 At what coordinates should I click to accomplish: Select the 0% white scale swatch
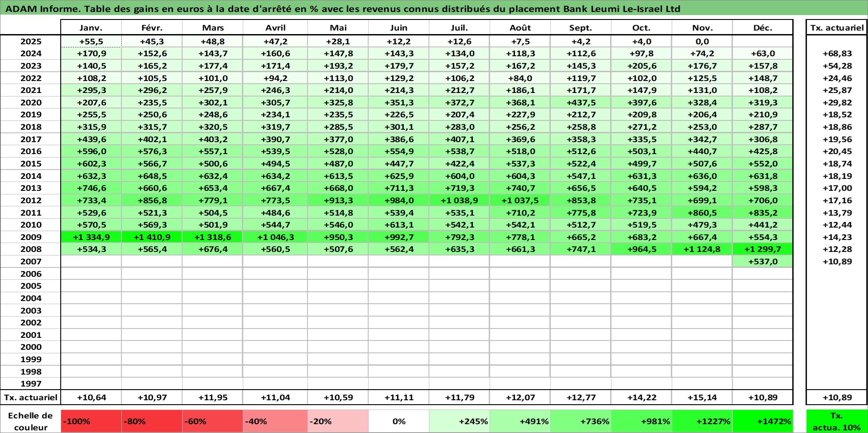(x=398, y=421)
